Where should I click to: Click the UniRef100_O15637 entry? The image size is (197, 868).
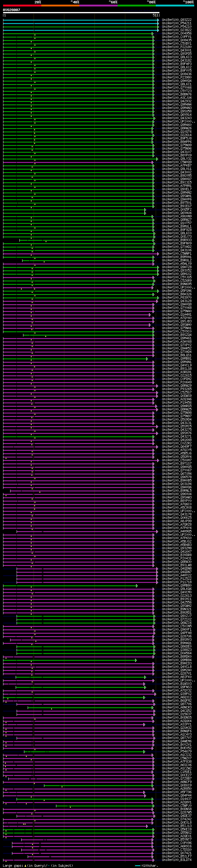pyautogui.click(x=177, y=714)
